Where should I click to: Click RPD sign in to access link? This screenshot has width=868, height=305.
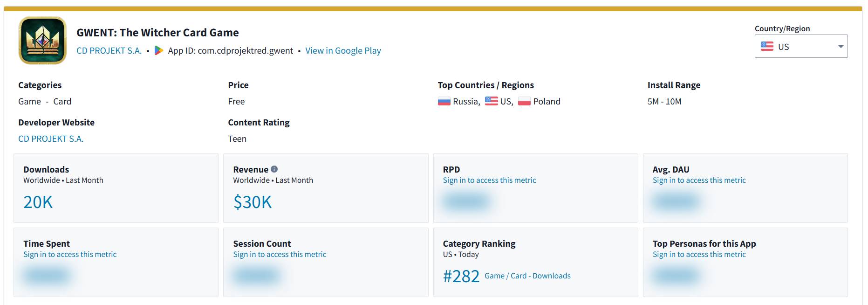click(489, 180)
